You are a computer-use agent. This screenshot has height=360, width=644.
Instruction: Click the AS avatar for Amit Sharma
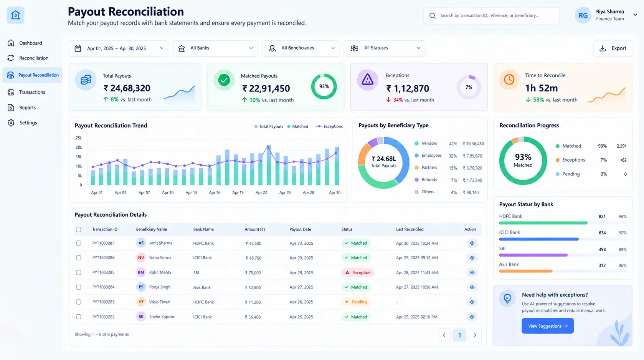(x=141, y=243)
